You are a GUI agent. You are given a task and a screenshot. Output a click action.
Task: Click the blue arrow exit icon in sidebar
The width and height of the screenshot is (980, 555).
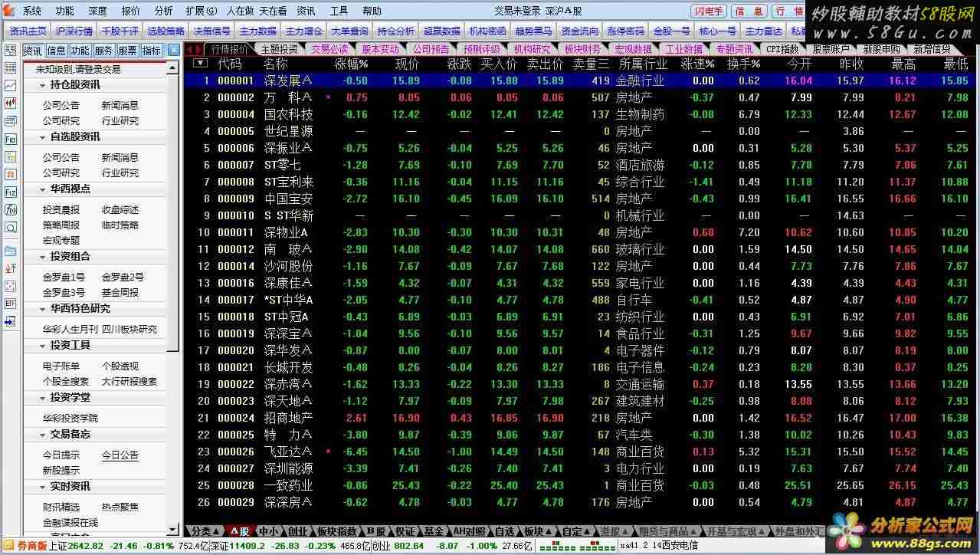click(11, 322)
